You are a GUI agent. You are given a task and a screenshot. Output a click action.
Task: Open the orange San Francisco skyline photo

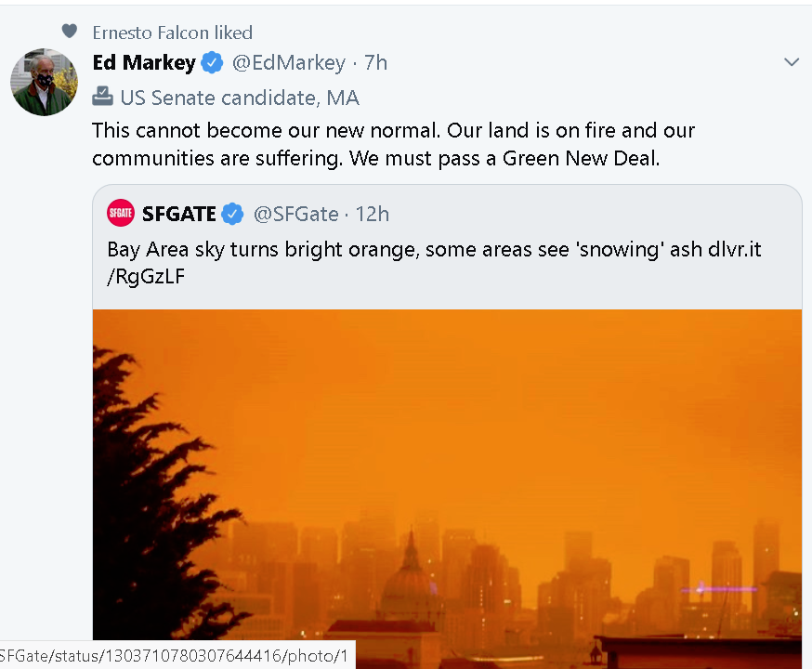(x=448, y=489)
